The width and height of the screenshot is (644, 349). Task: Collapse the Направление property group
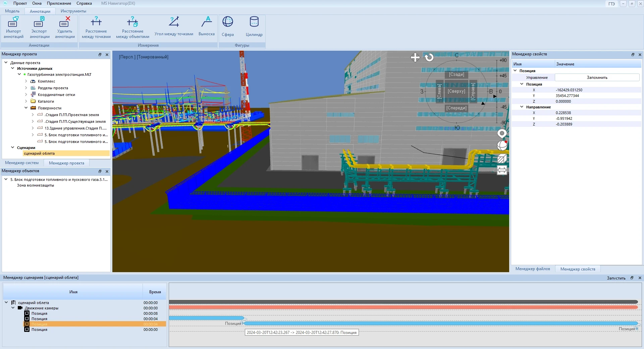tap(522, 107)
